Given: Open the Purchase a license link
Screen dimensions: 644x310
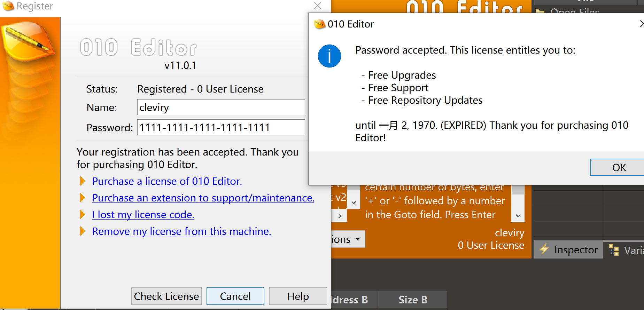Looking at the screenshot, I should [167, 181].
